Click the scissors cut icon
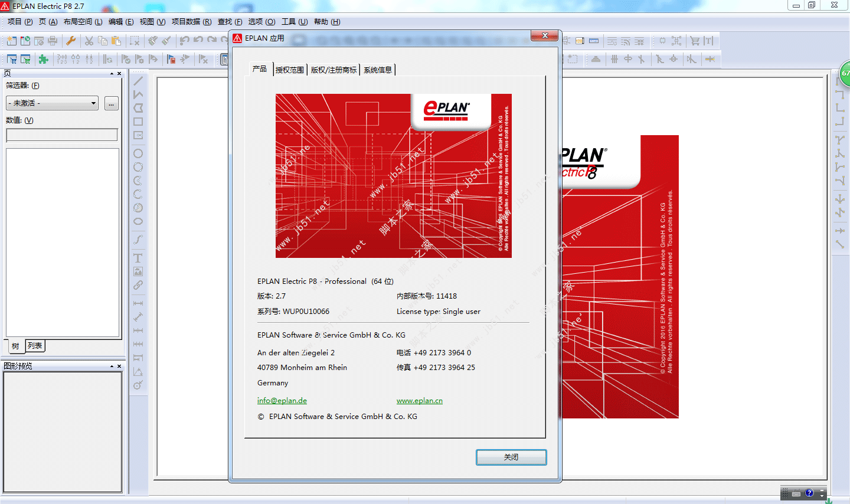Image resolution: width=850 pixels, height=504 pixels. coord(89,41)
